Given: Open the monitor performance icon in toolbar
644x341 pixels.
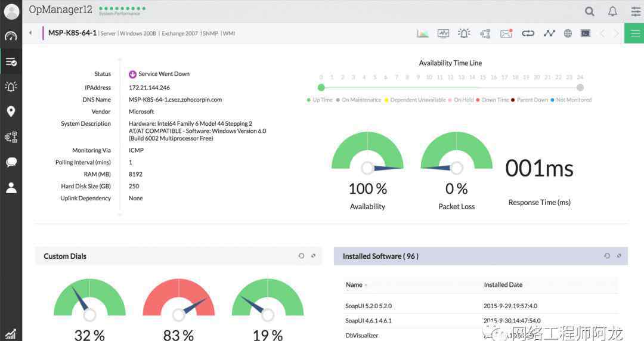Looking at the screenshot, I should coord(443,33).
